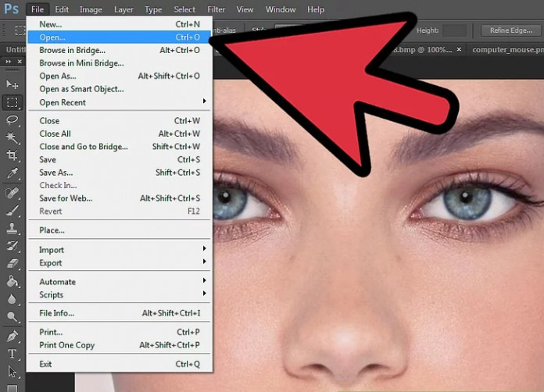Screen dimensions: 544x392
Task: Click the Height input field
Action: [454, 30]
